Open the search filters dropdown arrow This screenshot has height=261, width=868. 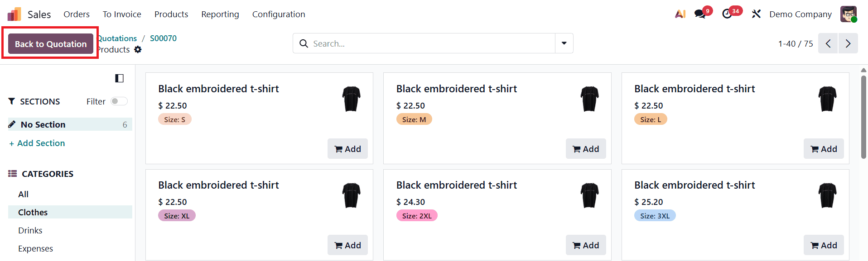[x=564, y=43]
